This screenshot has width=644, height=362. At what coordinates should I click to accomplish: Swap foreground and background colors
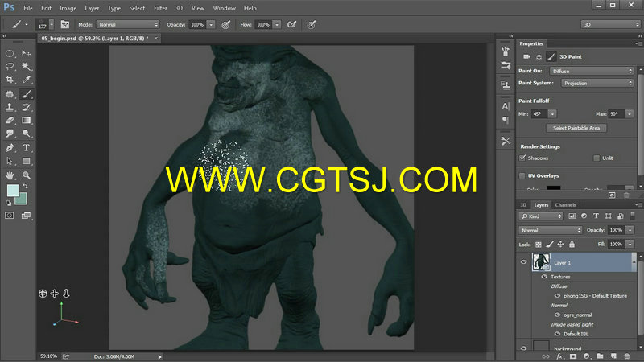coord(26,187)
